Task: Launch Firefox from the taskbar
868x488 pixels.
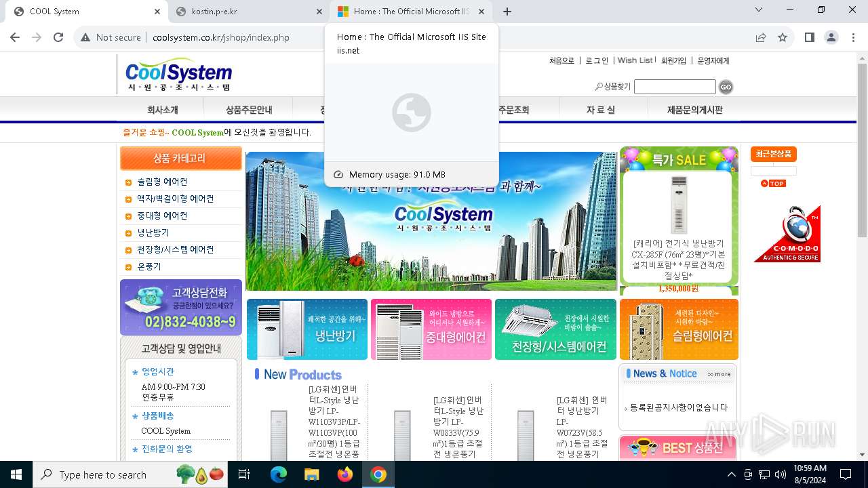Action: tap(345, 474)
